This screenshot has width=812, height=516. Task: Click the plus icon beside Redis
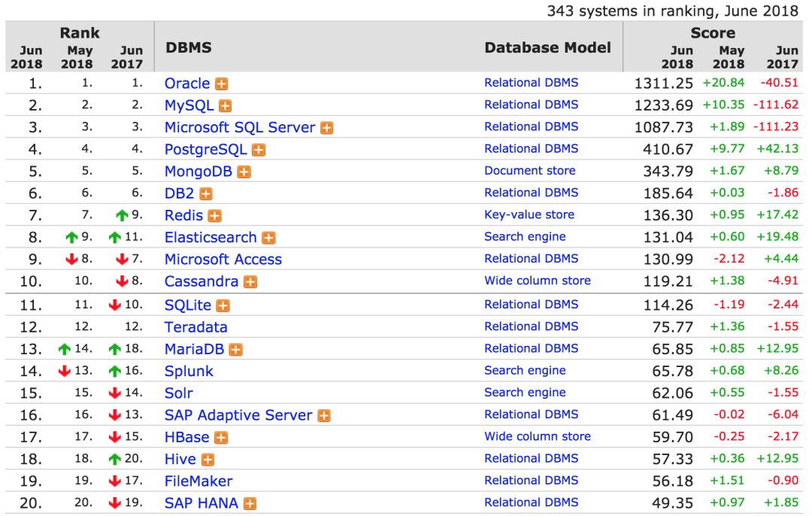tap(215, 217)
